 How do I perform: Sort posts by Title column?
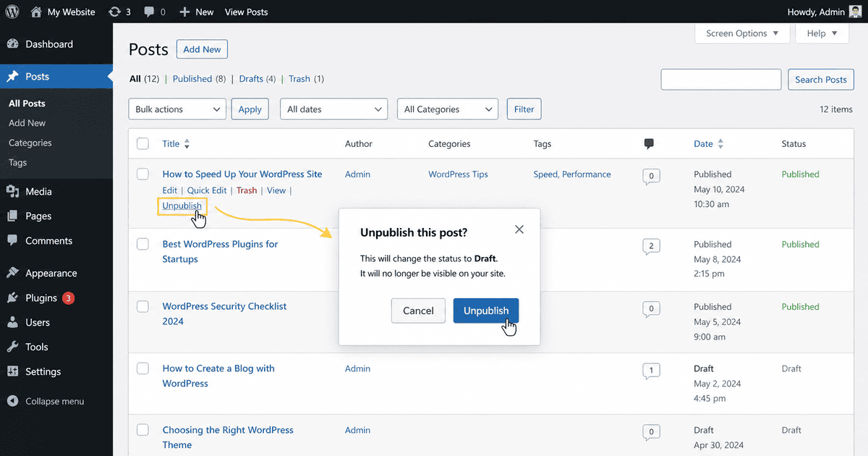click(176, 144)
